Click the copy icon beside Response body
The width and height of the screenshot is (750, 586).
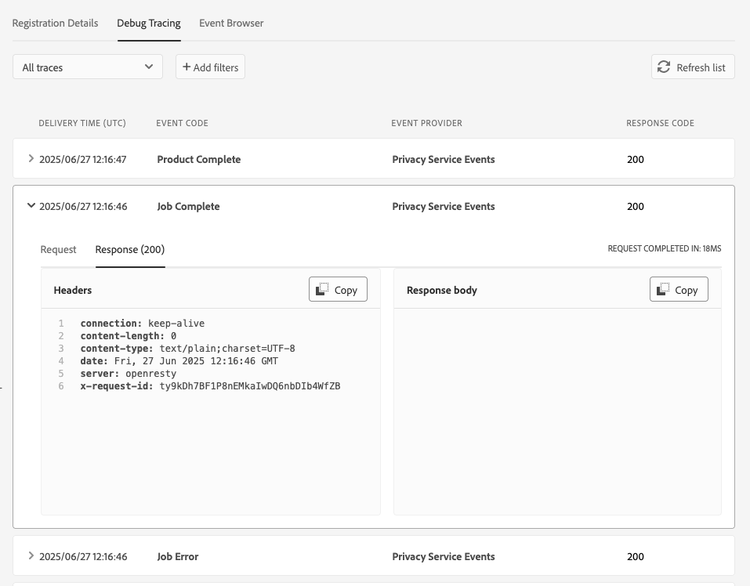(x=663, y=290)
